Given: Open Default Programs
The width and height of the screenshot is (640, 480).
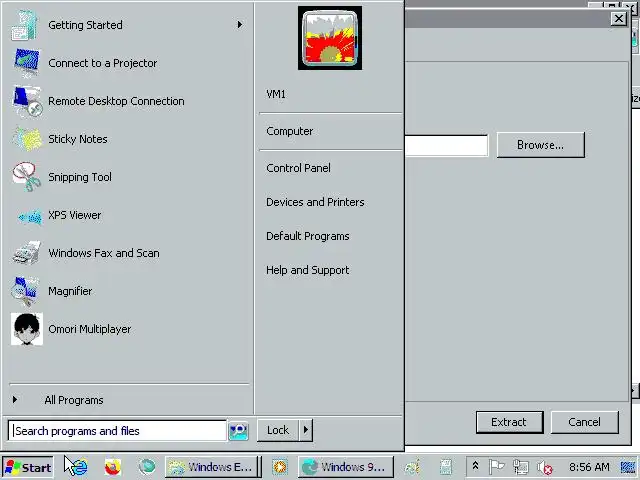Looking at the screenshot, I should coord(308,236).
